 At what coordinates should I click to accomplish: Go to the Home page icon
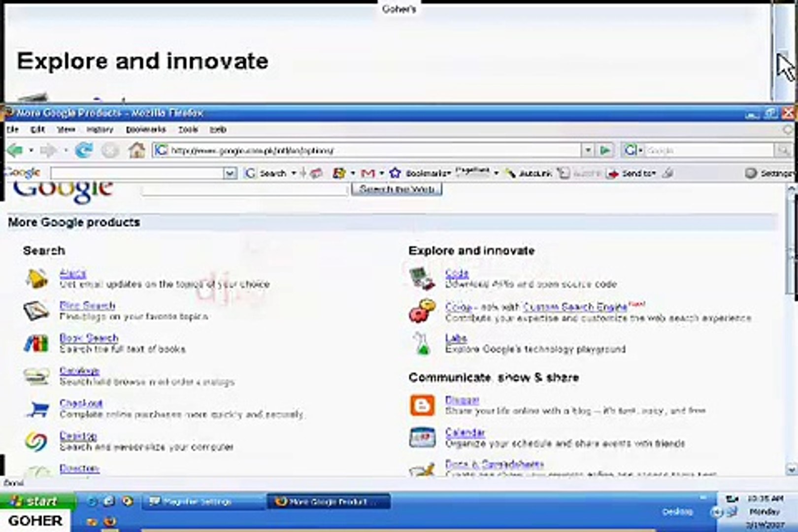tap(136, 150)
